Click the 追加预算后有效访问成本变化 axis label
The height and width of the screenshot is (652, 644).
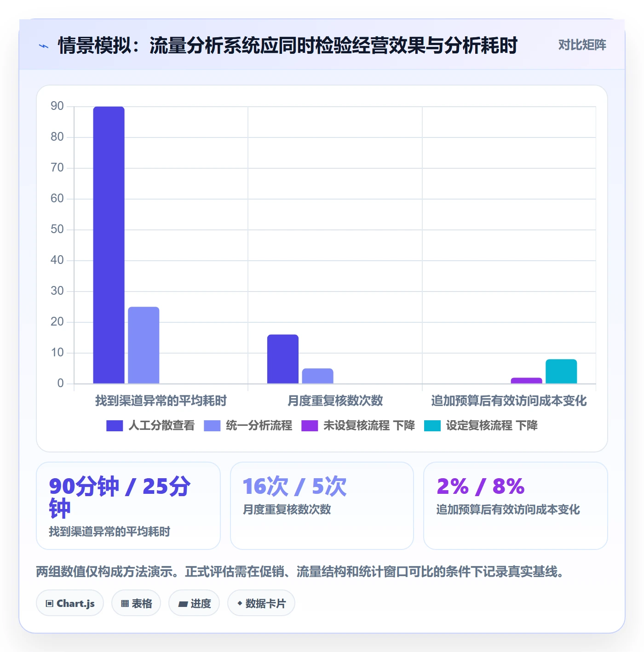tap(509, 400)
